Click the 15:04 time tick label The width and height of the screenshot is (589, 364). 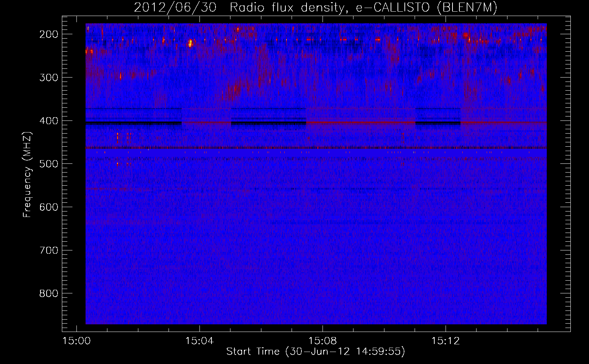click(x=199, y=341)
